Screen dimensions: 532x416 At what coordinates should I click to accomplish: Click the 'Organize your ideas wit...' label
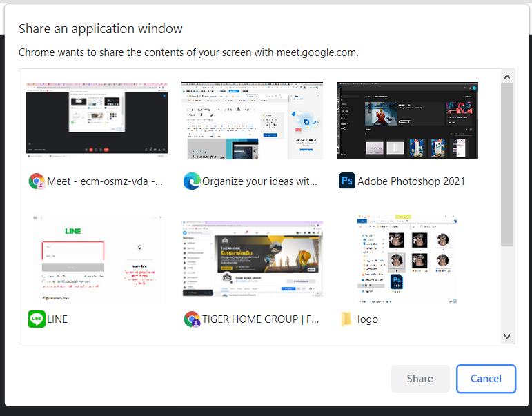pos(259,181)
